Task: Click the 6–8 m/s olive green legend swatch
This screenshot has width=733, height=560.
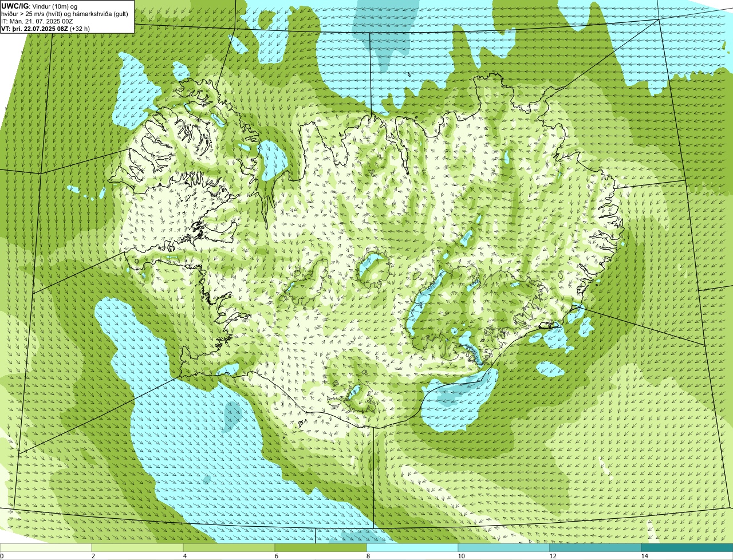Action: point(321,547)
